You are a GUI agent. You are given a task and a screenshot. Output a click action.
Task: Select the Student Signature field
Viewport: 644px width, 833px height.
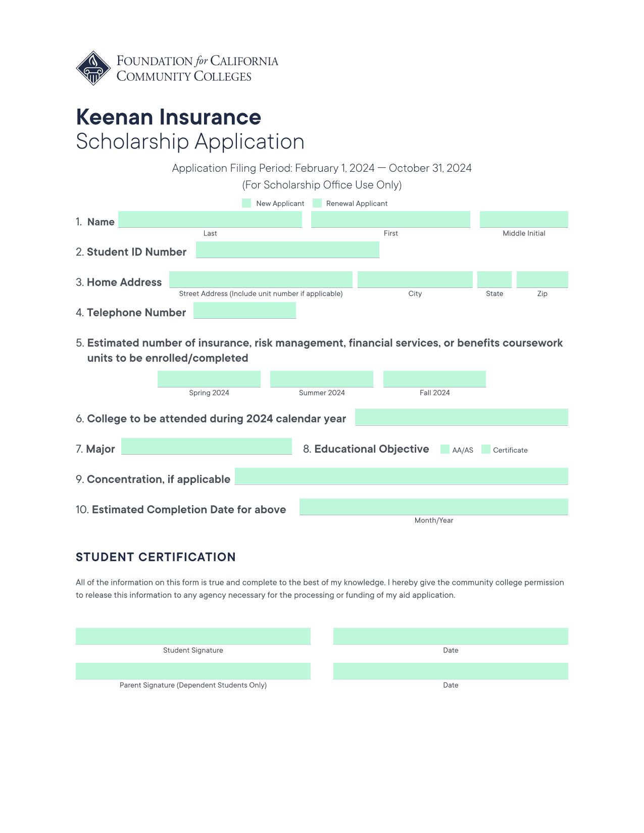point(193,636)
